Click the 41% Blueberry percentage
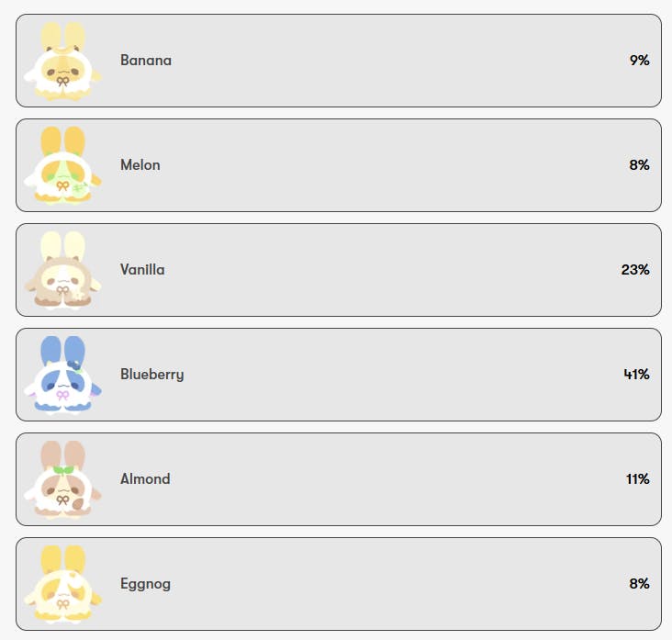This screenshot has height=640, width=672. [x=635, y=375]
